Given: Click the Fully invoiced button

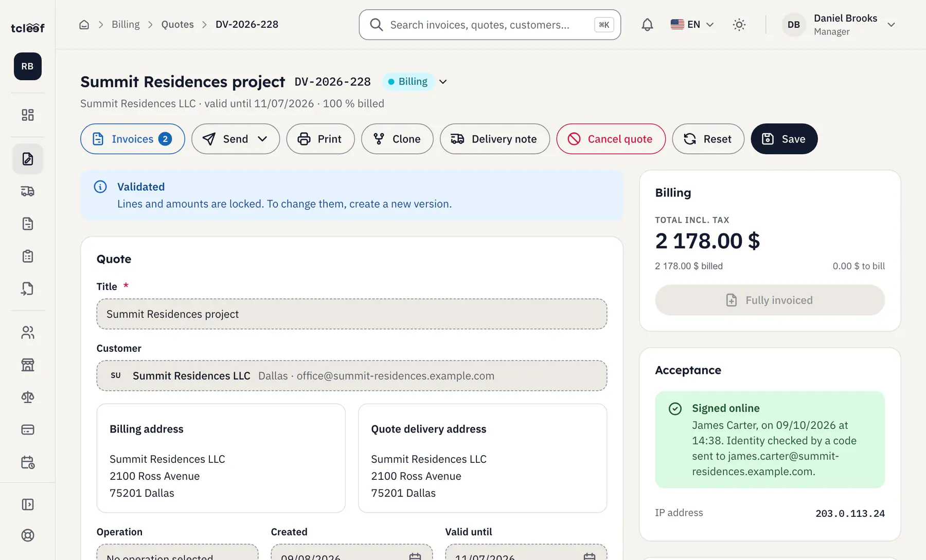Looking at the screenshot, I should click(770, 300).
